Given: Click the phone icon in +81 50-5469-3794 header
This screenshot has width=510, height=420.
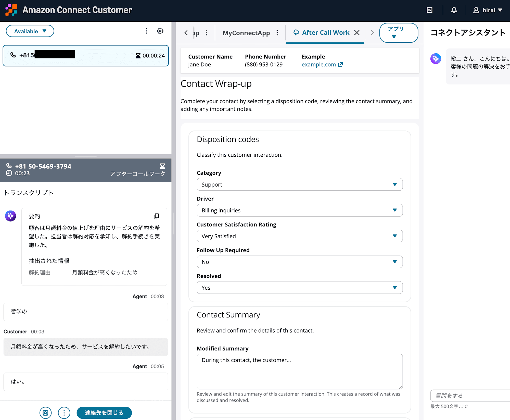Looking at the screenshot, I should [9, 166].
